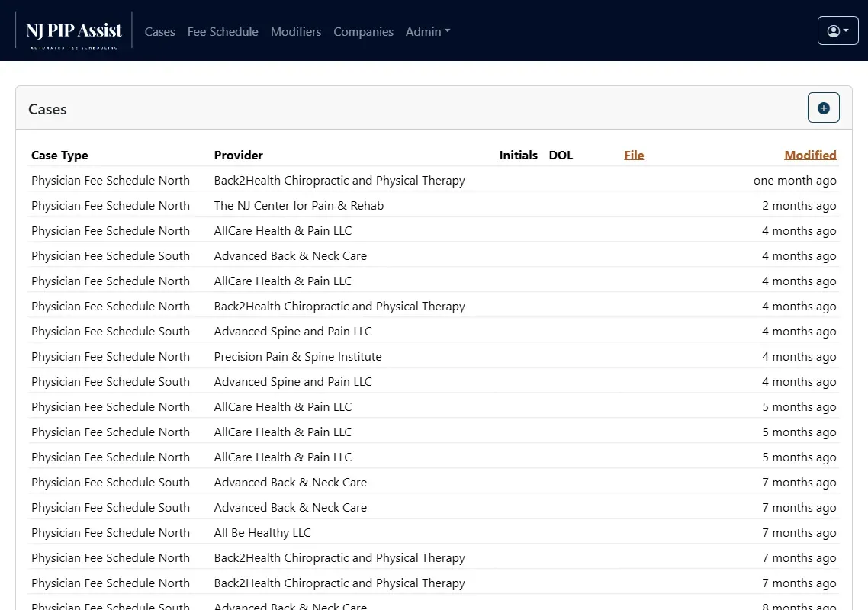Click the add new case plus icon
This screenshot has width=868, height=610.
point(823,108)
